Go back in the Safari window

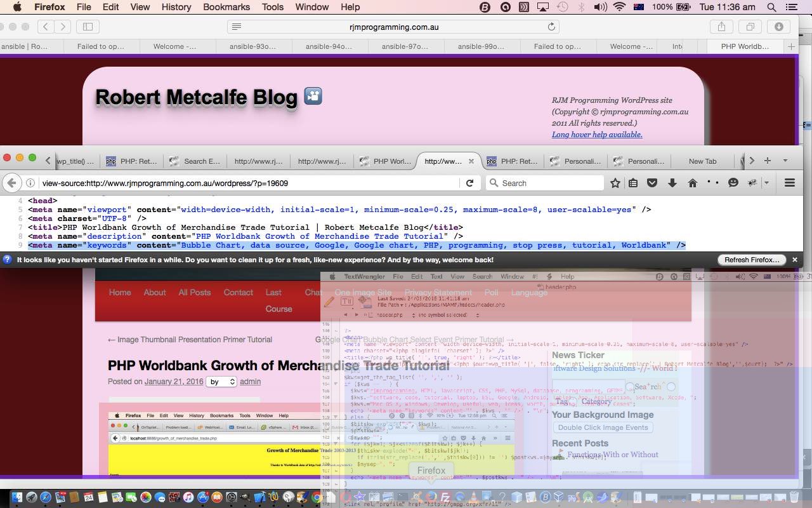[46, 27]
